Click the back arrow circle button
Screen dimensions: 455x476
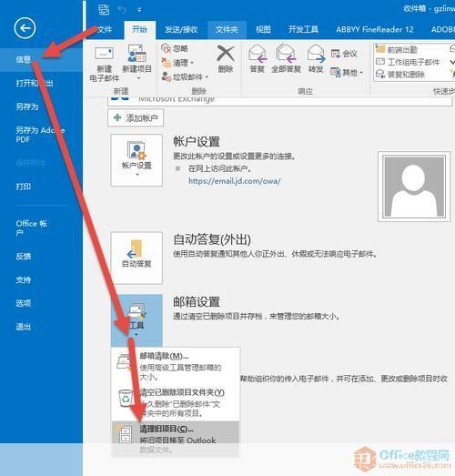point(25,28)
